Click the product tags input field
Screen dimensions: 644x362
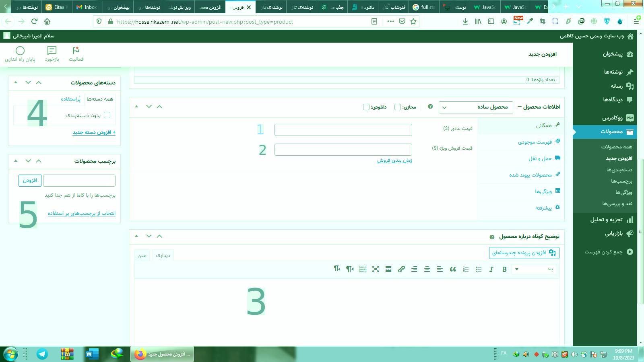[79, 181]
